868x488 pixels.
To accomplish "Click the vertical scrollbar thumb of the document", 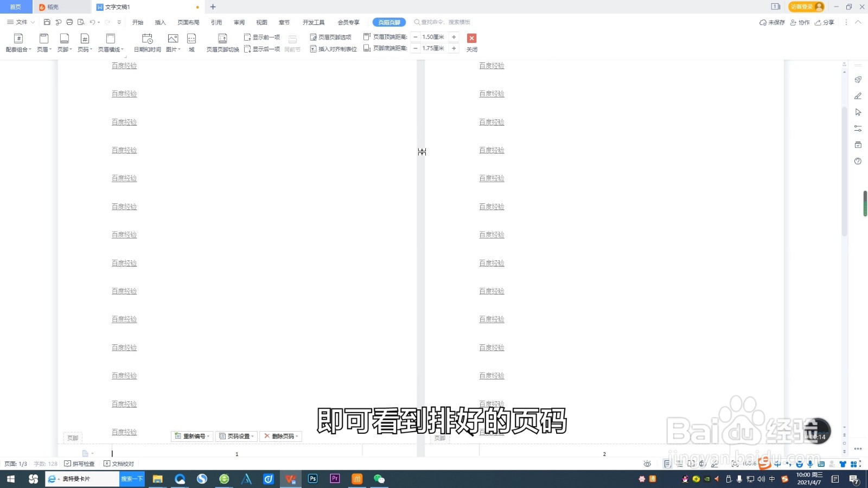I will click(x=844, y=171).
